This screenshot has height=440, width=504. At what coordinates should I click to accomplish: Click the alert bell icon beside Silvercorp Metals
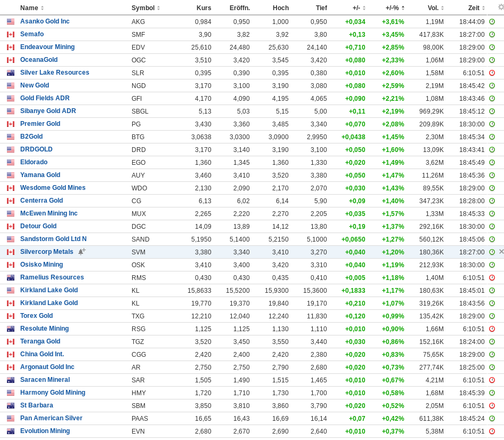pos(82,252)
